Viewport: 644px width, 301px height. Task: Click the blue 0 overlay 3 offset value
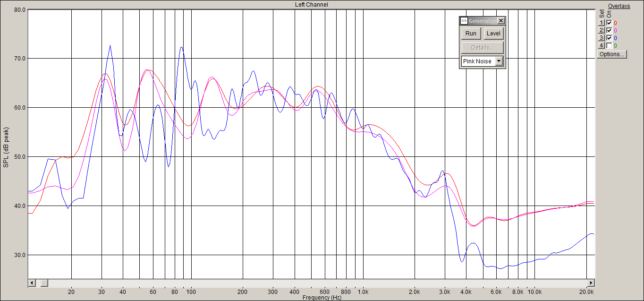(x=615, y=38)
